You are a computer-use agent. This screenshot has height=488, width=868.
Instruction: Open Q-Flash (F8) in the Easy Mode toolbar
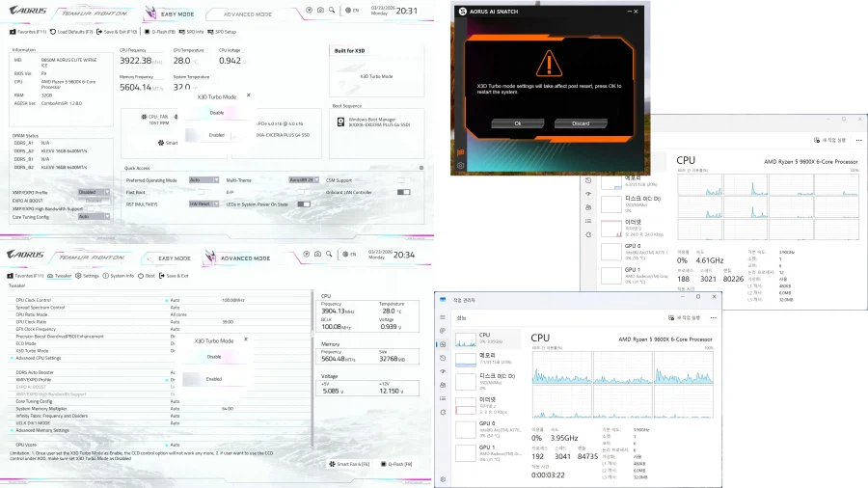[x=159, y=32]
